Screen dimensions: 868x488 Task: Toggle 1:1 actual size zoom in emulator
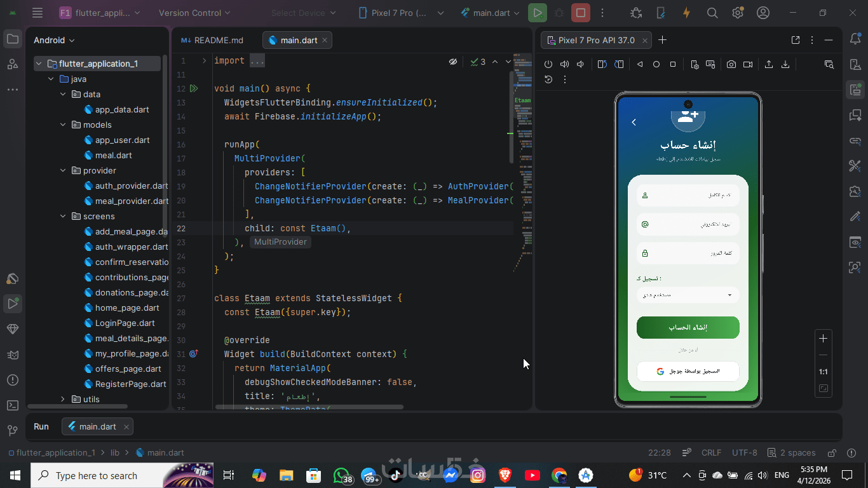tap(823, 372)
